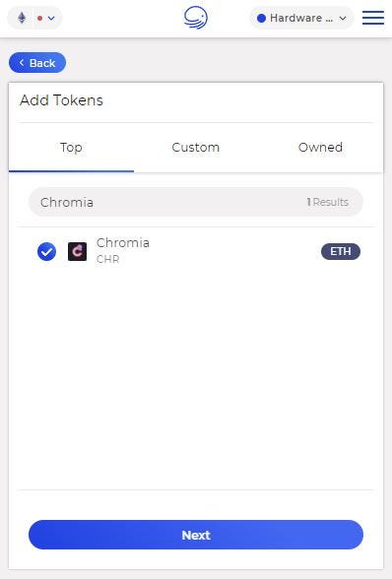This screenshot has height=579, width=392.
Task: Expand the network selector chevron
Action: click(x=51, y=18)
